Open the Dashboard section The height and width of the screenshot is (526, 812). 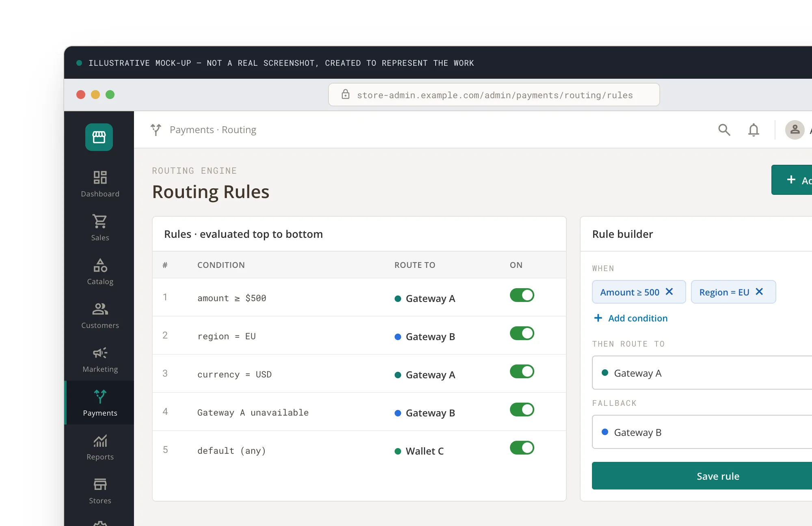(100, 183)
